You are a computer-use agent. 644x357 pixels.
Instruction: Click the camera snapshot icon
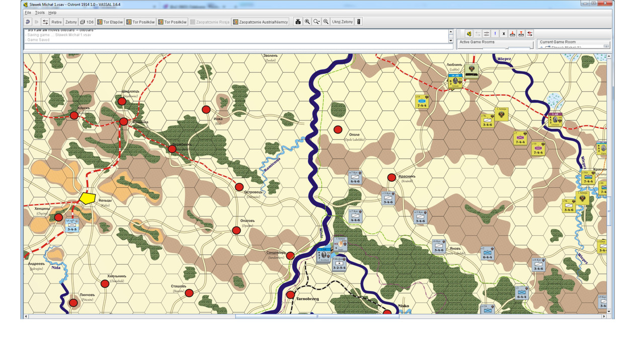point(298,22)
